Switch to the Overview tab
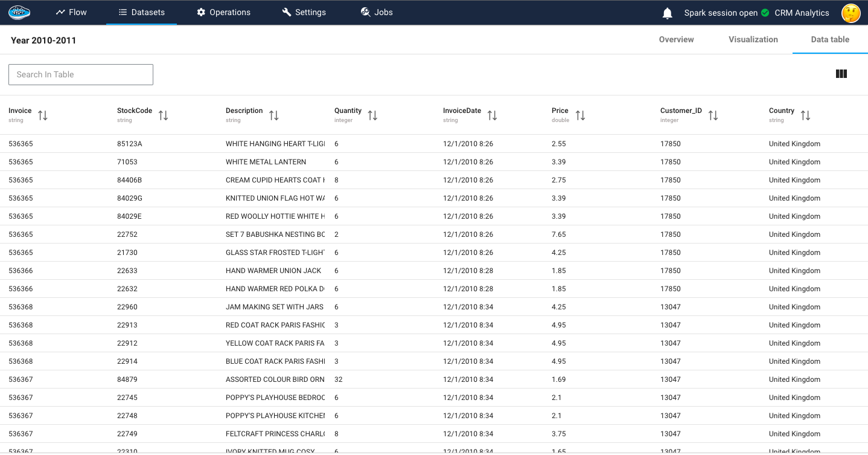868x455 pixels. click(x=676, y=39)
